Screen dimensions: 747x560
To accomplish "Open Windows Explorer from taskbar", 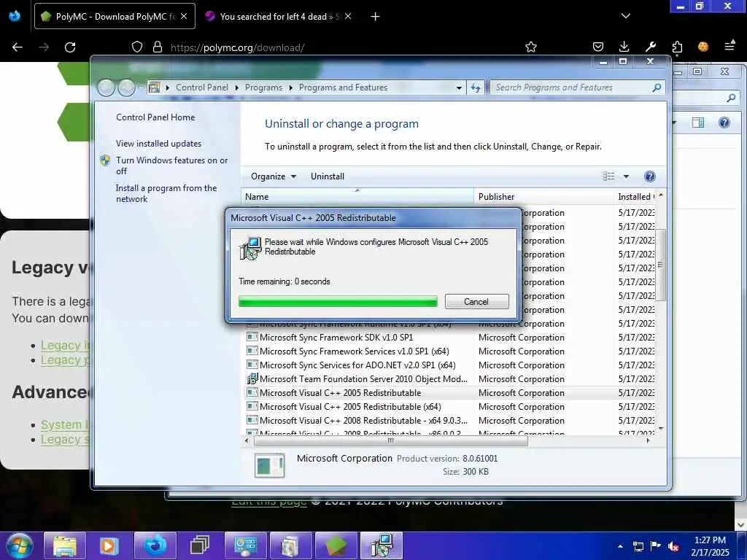I will pyautogui.click(x=65, y=545).
